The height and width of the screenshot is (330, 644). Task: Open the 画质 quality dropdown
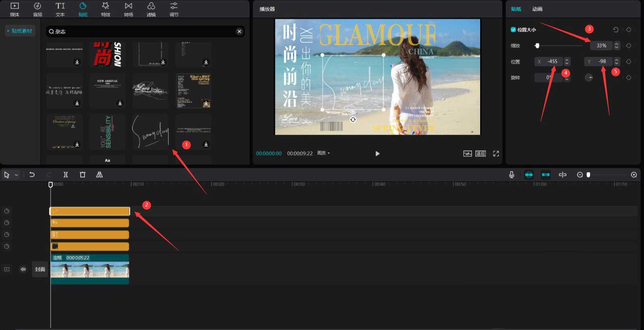coord(324,153)
